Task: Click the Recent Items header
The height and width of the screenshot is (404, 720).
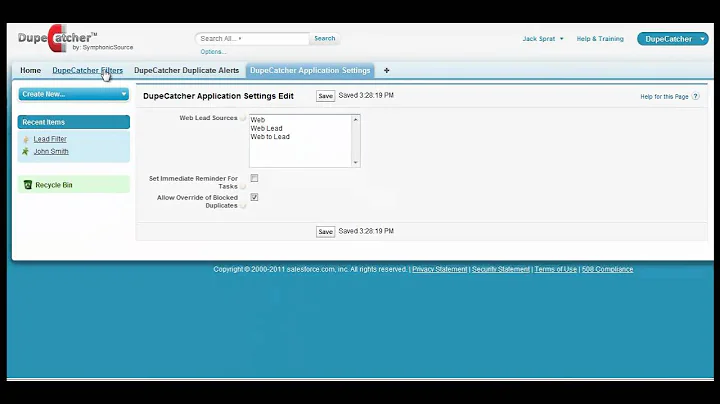Action: [x=73, y=122]
